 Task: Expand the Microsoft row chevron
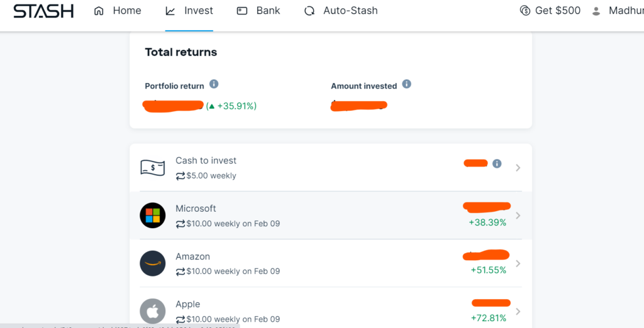pos(518,216)
